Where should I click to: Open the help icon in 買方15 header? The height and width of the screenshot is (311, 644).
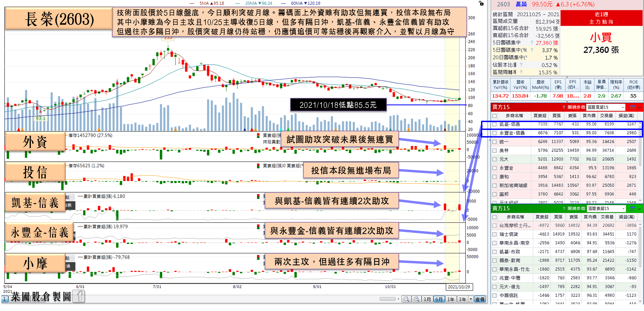(x=564, y=107)
